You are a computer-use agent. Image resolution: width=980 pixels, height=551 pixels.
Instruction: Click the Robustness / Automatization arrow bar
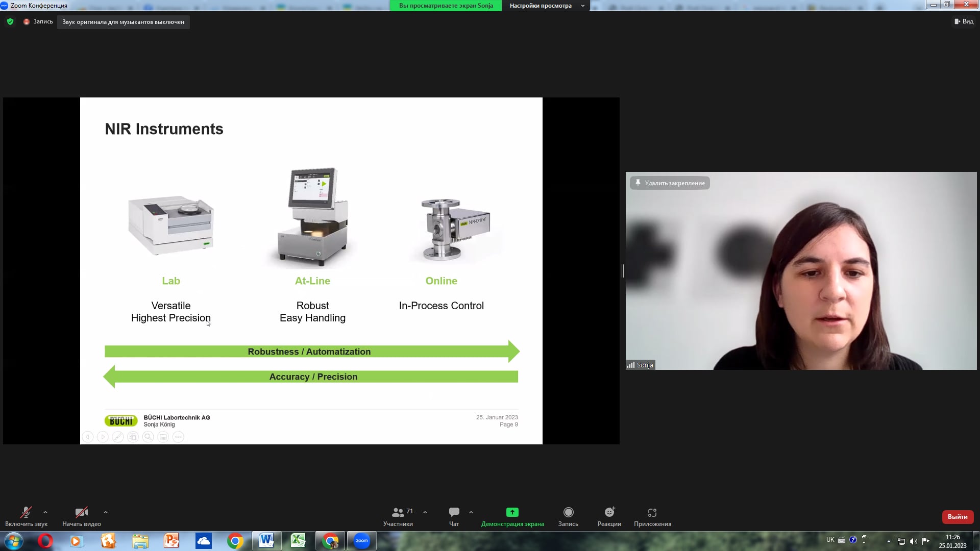312,352
